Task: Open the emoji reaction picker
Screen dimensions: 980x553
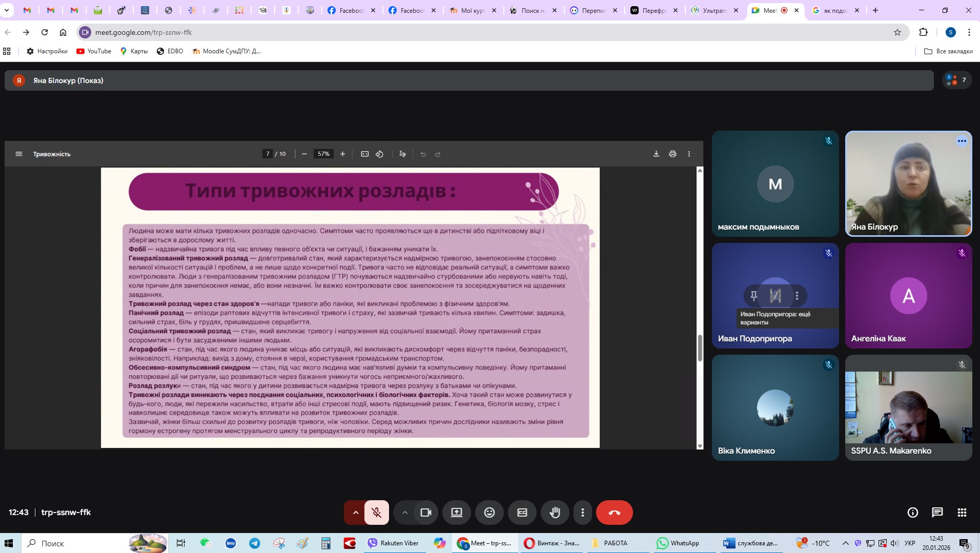Action: pos(489,513)
